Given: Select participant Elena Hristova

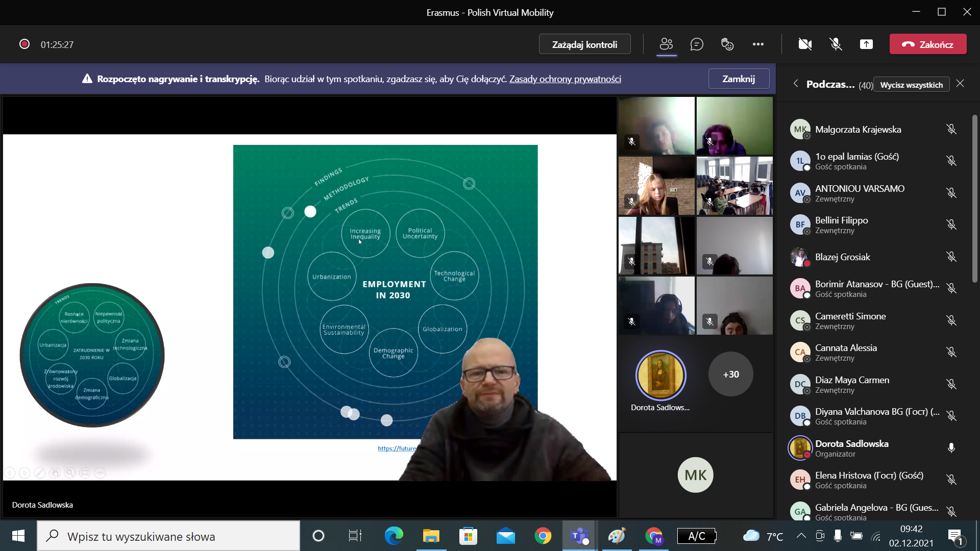Looking at the screenshot, I should pyautogui.click(x=874, y=480).
